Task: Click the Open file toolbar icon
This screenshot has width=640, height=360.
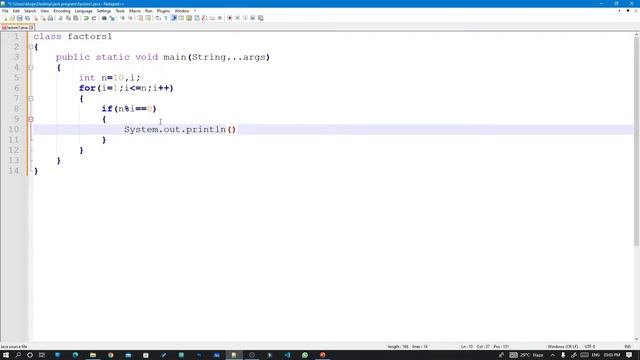Action: coord(12,18)
